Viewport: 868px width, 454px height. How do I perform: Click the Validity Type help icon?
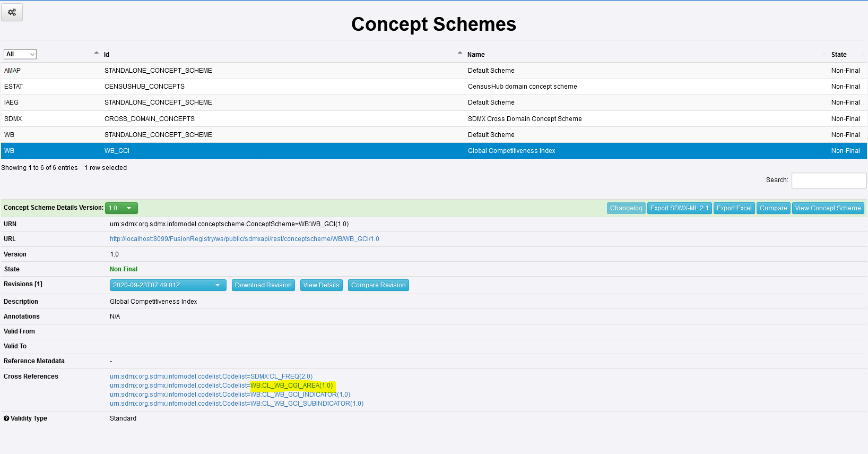(x=6, y=418)
